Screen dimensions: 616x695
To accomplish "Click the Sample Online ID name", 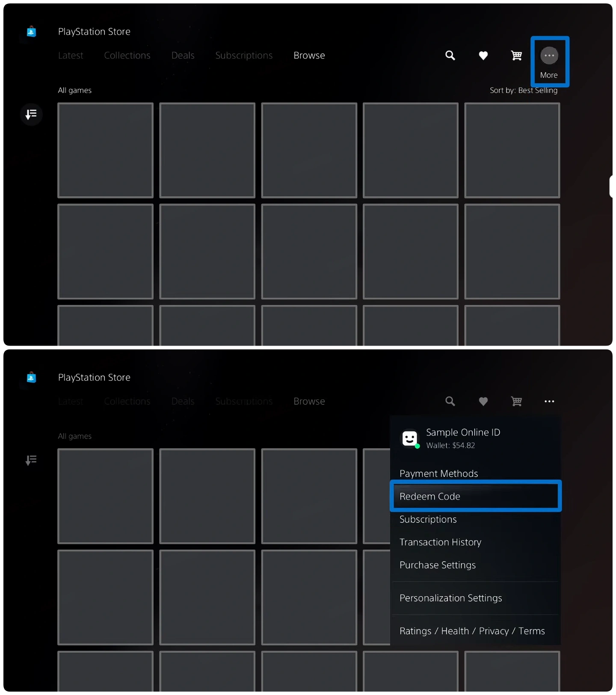I will click(463, 432).
